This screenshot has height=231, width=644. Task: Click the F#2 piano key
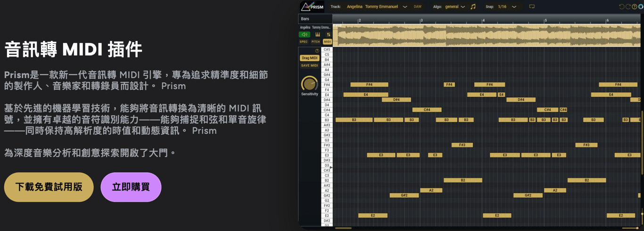point(327,206)
